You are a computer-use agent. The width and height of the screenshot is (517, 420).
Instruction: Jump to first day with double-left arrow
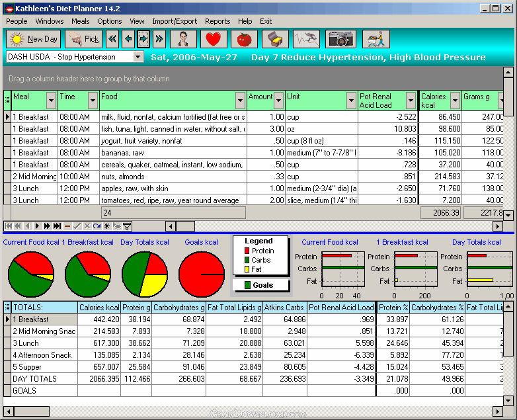112,39
